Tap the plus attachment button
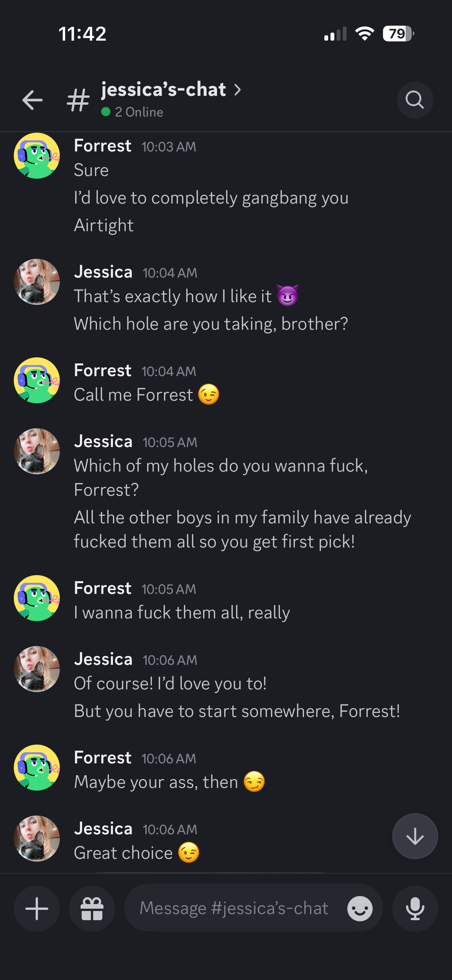This screenshot has width=452, height=980. tap(37, 908)
